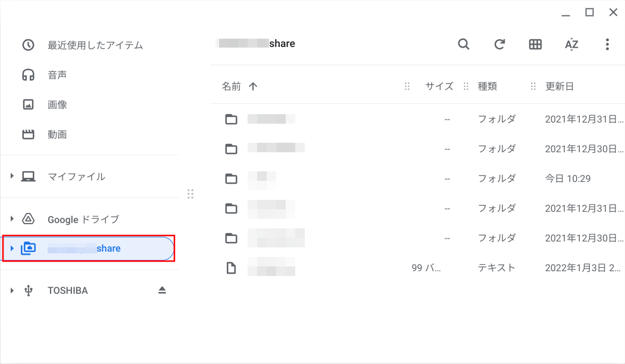Click the refresh icon
This screenshot has width=625, height=364.
tap(500, 45)
